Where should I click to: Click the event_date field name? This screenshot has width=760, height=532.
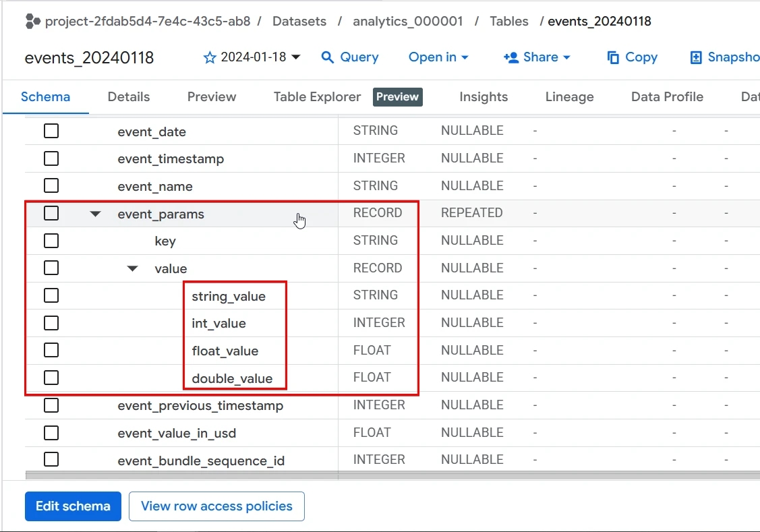tap(152, 131)
